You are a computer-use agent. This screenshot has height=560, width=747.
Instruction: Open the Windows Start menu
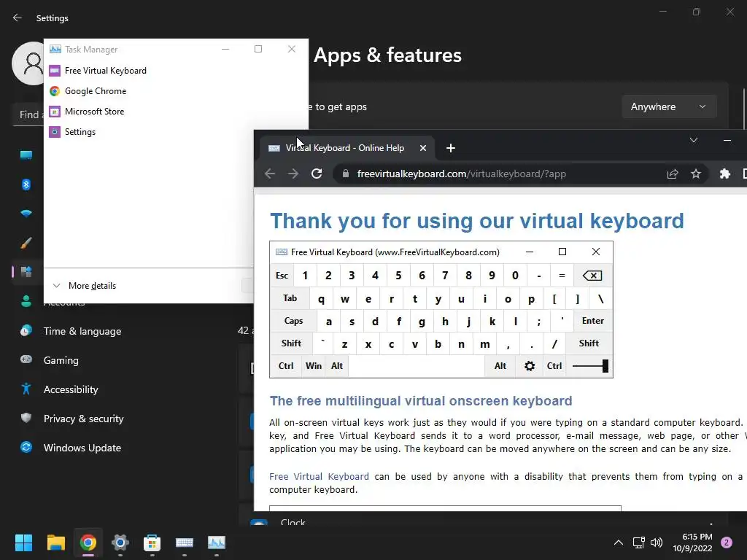pyautogui.click(x=23, y=542)
